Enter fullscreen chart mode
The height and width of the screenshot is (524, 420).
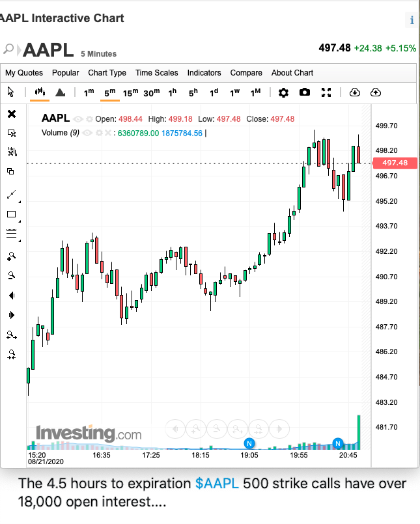(326, 92)
